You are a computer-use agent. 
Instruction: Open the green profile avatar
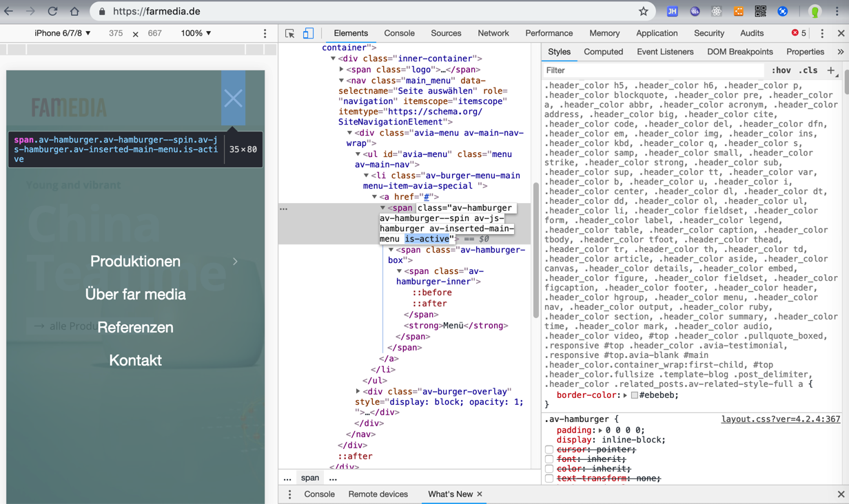coord(815,12)
